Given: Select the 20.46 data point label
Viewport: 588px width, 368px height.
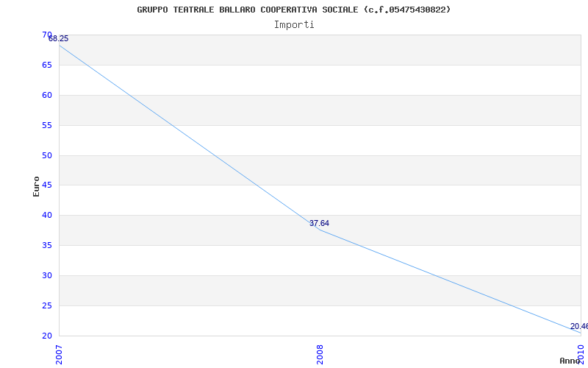Looking at the screenshot, I should 579,326.
